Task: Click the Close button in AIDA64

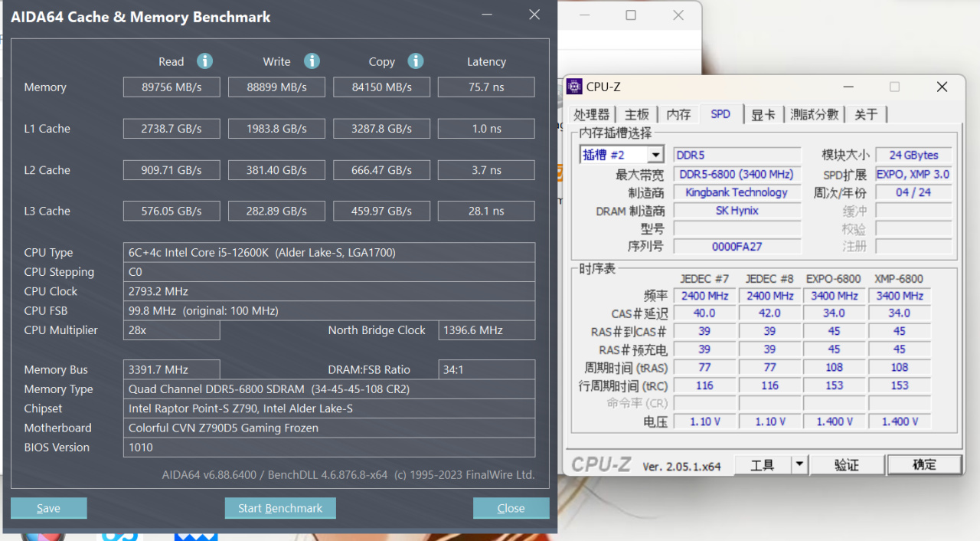Action: 511,508
